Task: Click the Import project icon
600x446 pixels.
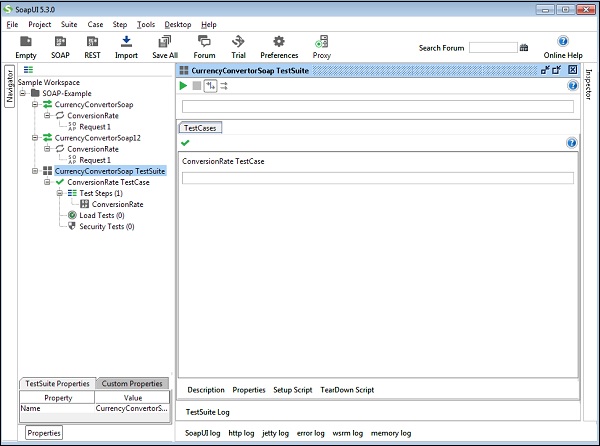Action: (x=126, y=42)
